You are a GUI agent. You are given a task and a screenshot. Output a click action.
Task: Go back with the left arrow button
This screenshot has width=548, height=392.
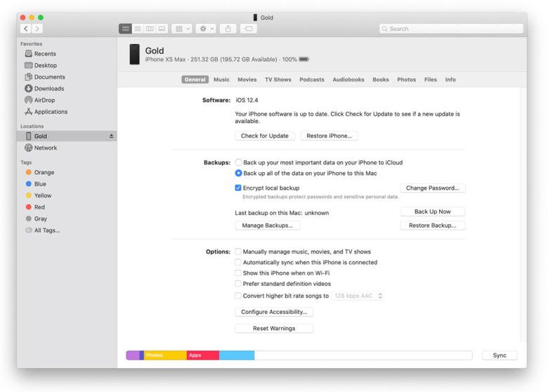pyautogui.click(x=26, y=29)
